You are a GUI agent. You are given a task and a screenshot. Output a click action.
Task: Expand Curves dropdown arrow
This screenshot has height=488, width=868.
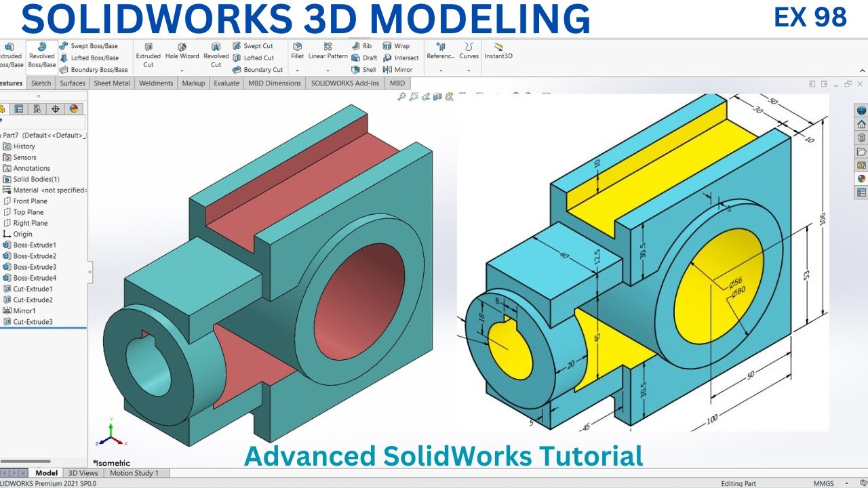[x=469, y=70]
